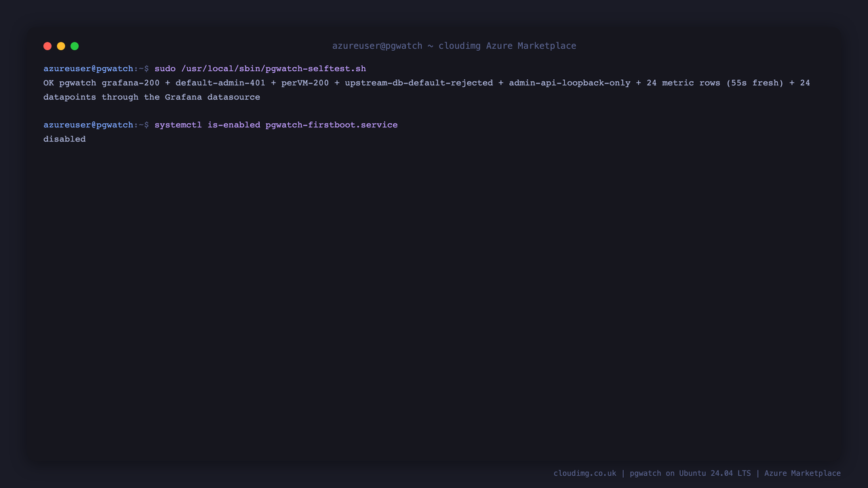Click the green maximize window dot

coord(75,46)
